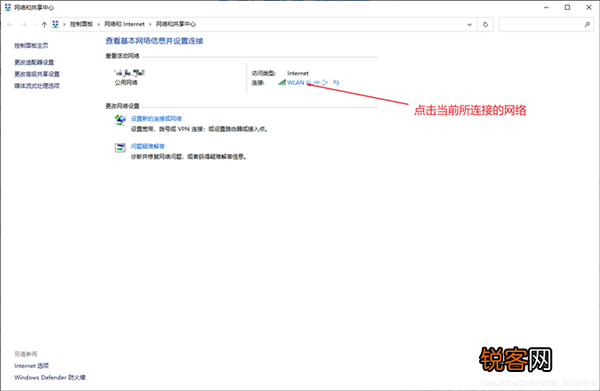Open 问题疑难解答 link
600x391 pixels.
[x=148, y=146]
